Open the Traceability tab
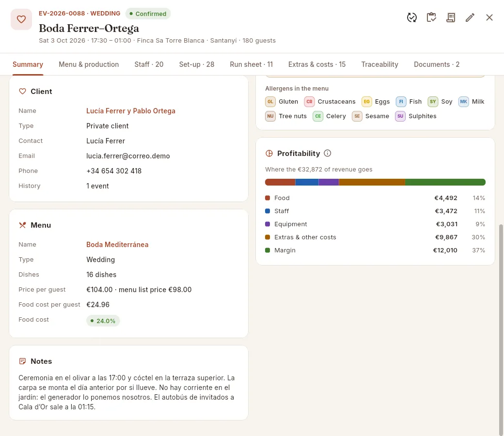Image resolution: width=504 pixels, height=436 pixels. (x=379, y=64)
